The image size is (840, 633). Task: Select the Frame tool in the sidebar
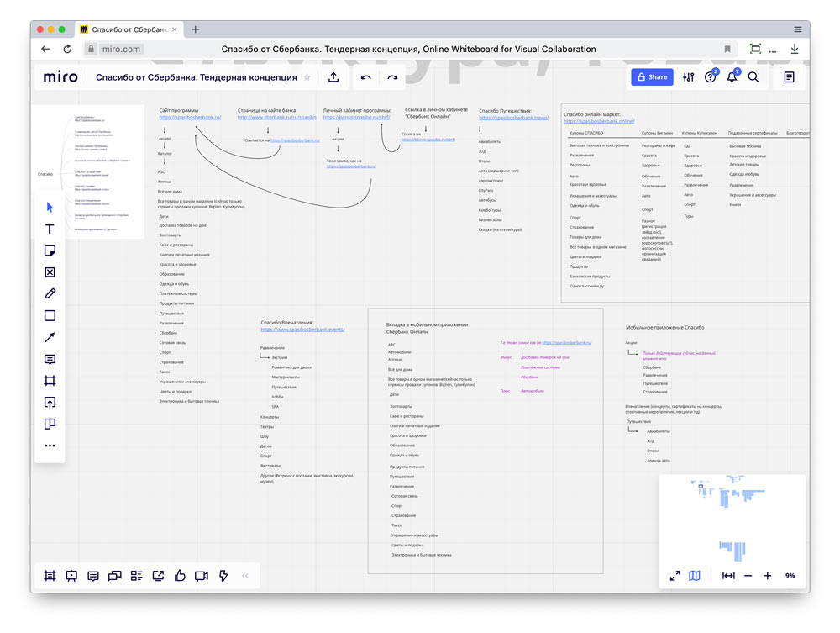[x=50, y=380]
